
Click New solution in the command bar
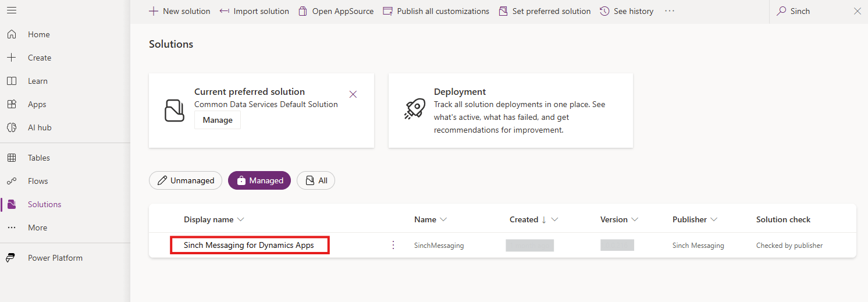180,11
